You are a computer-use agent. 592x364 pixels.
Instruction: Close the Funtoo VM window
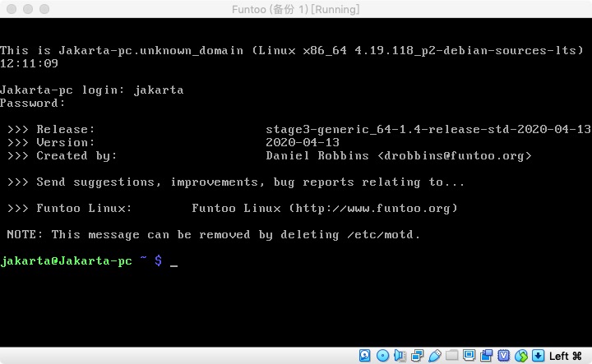(12, 9)
